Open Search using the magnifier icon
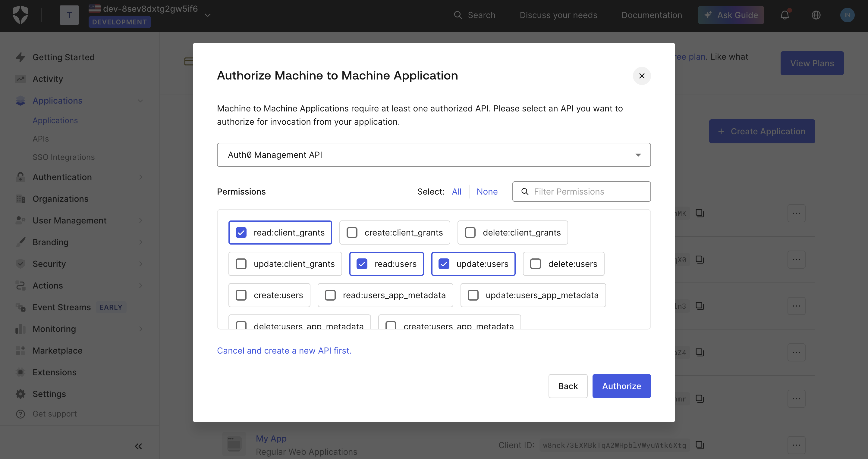 coord(458,15)
